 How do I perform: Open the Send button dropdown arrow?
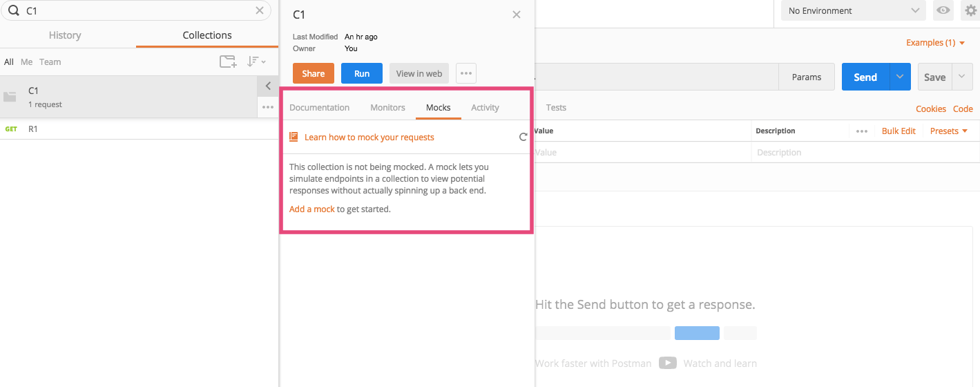[900, 77]
